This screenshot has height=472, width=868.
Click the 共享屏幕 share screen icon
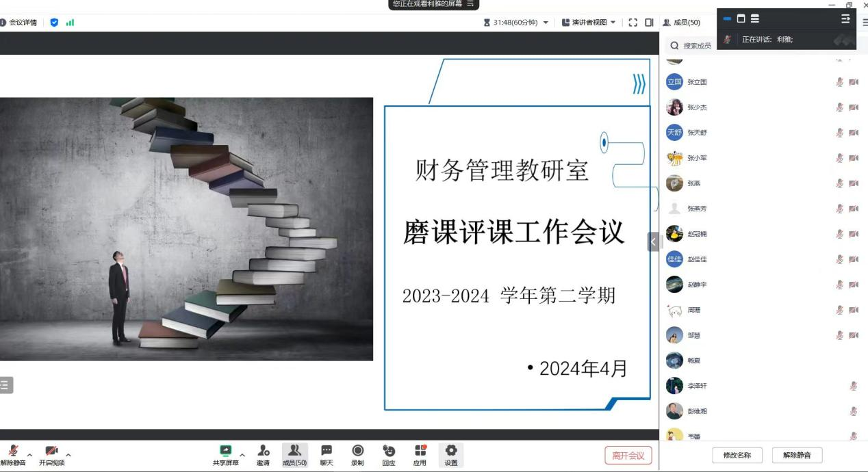(x=225, y=451)
